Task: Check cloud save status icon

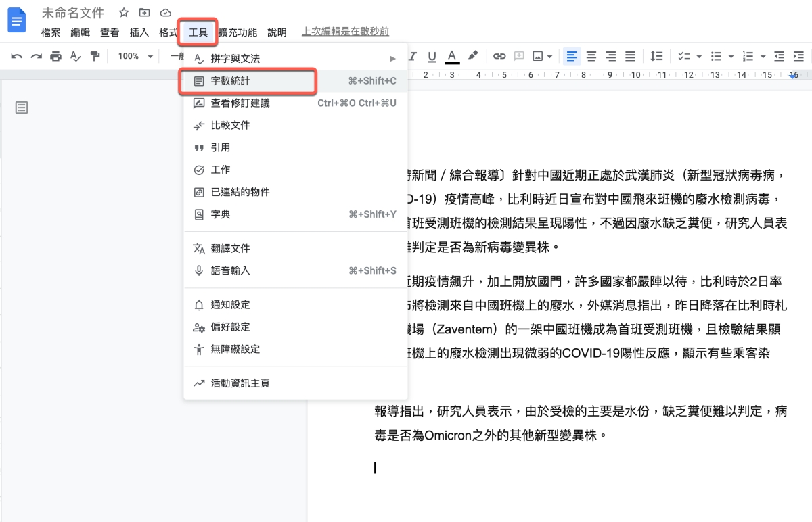Action: click(165, 13)
